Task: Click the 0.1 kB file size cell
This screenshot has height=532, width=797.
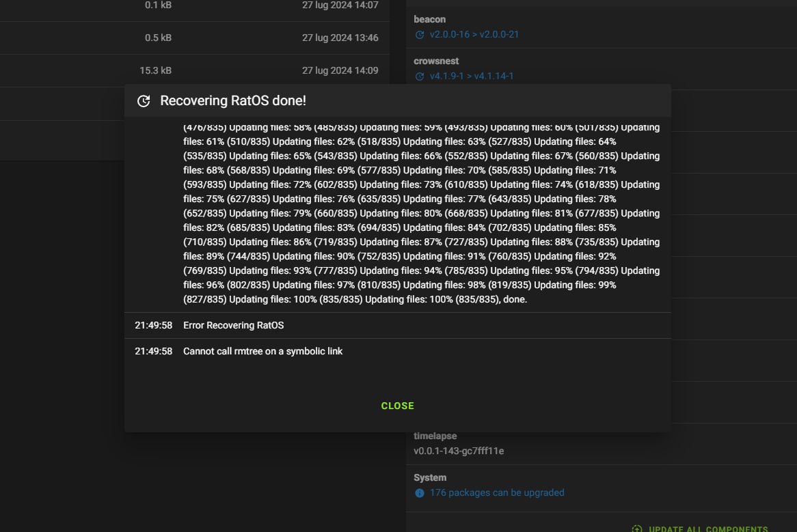Action: (158, 5)
